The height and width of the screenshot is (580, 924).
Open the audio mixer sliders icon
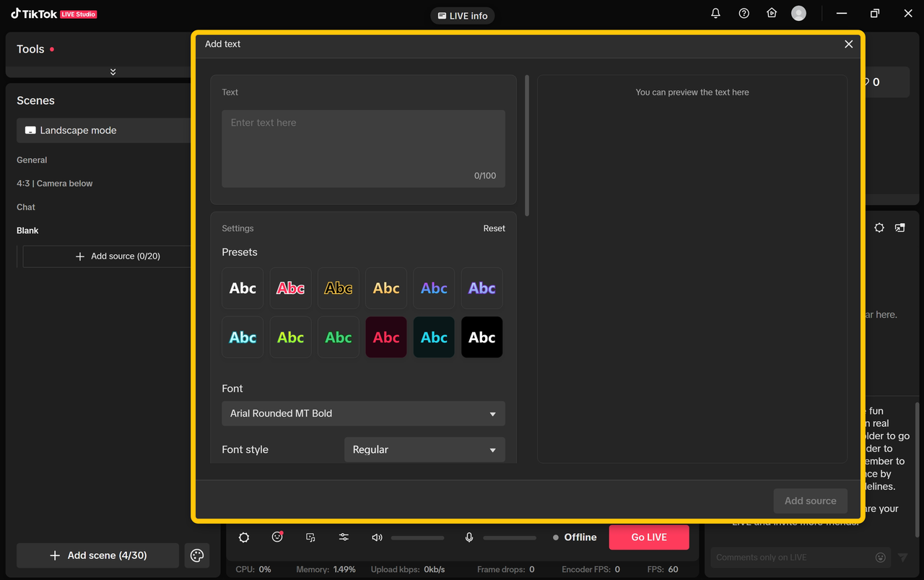pyautogui.click(x=344, y=537)
